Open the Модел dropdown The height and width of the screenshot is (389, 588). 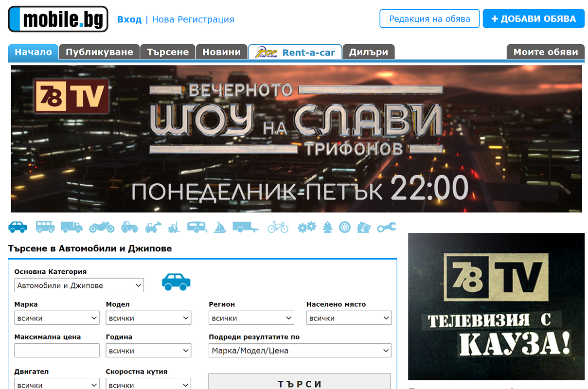coord(148,318)
